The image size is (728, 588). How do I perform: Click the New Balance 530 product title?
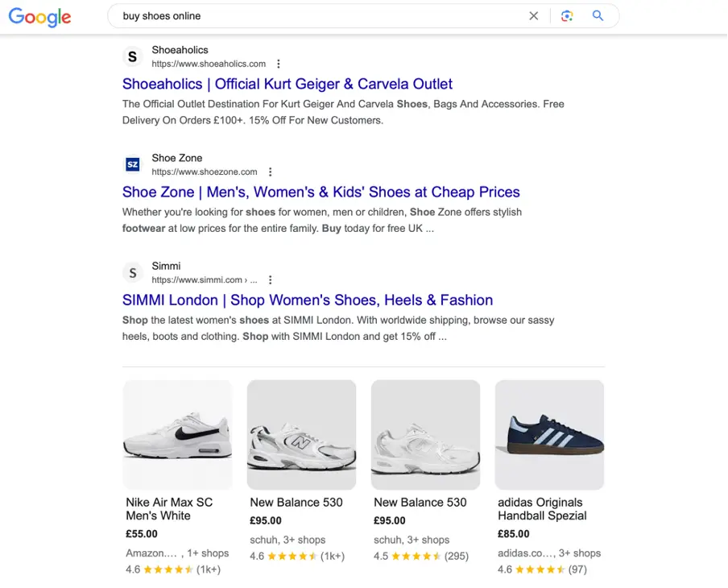(298, 502)
